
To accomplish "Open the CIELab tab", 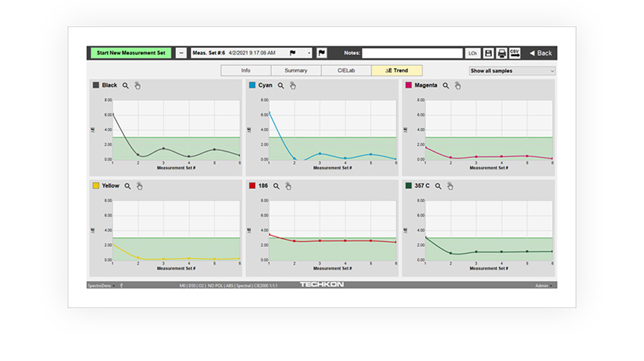I will pyautogui.click(x=346, y=71).
